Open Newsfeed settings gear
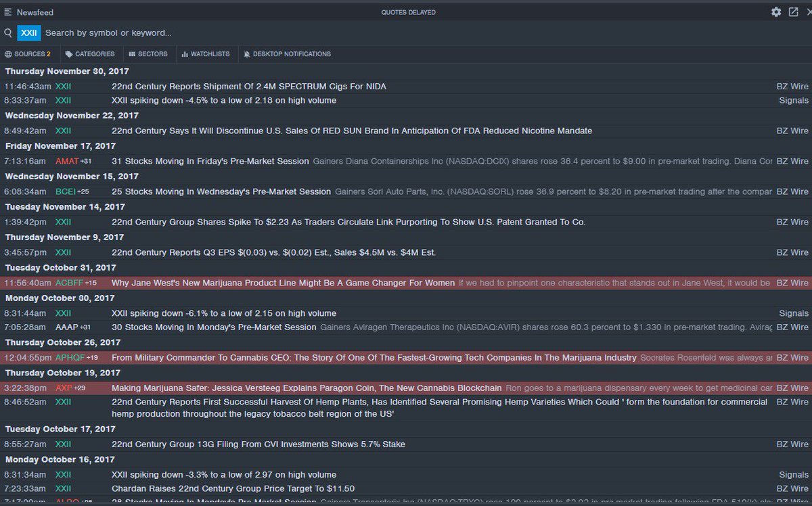 coord(776,12)
